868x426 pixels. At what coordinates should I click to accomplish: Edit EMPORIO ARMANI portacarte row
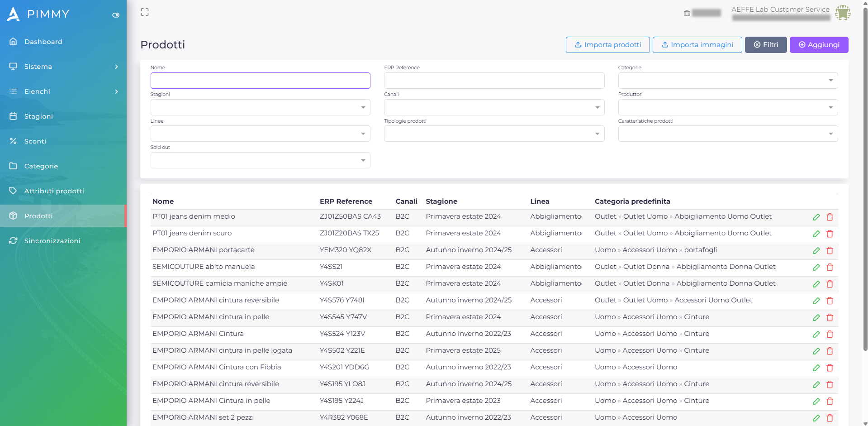pos(816,251)
